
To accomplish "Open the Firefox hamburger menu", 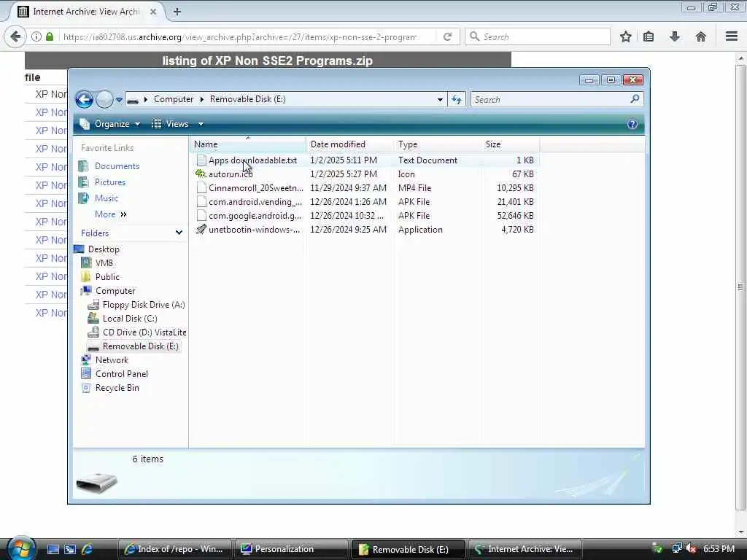I will click(x=732, y=36).
